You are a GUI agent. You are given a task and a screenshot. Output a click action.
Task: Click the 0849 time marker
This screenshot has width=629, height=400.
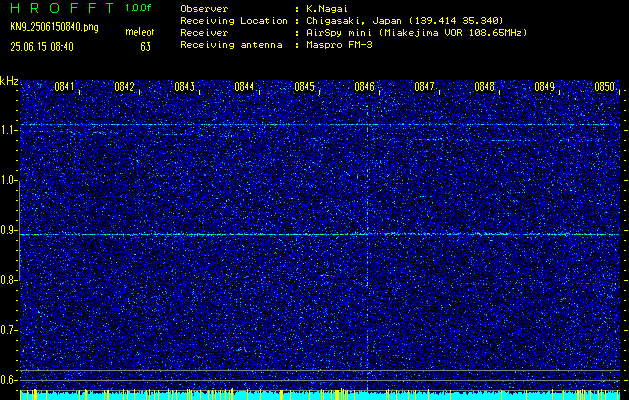coord(544,87)
